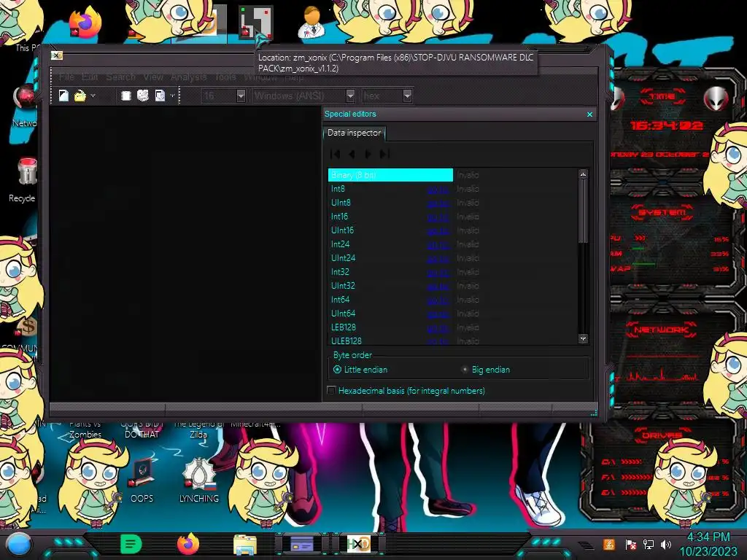The width and height of the screenshot is (747, 560).
Task: Open the Edit menu
Action: 89,77
